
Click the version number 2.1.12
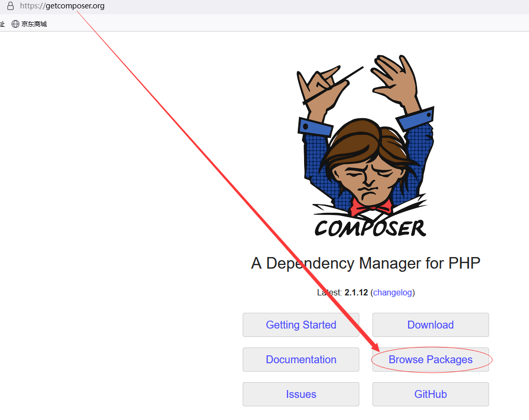[x=356, y=292]
